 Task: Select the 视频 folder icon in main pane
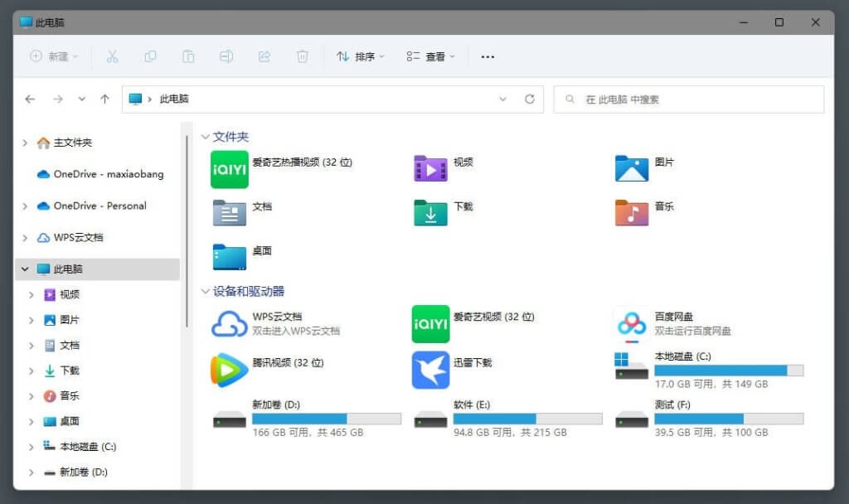[x=430, y=169]
